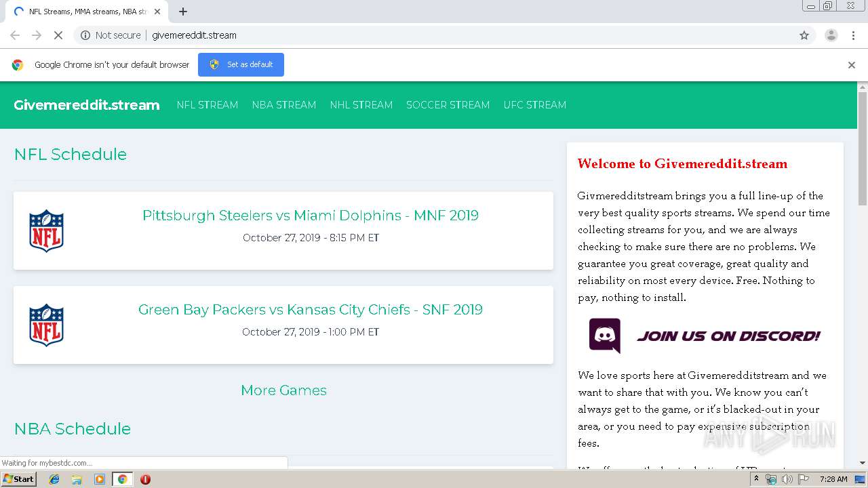868x488 pixels.
Task: Dismiss the default browser notification bar
Action: (852, 65)
